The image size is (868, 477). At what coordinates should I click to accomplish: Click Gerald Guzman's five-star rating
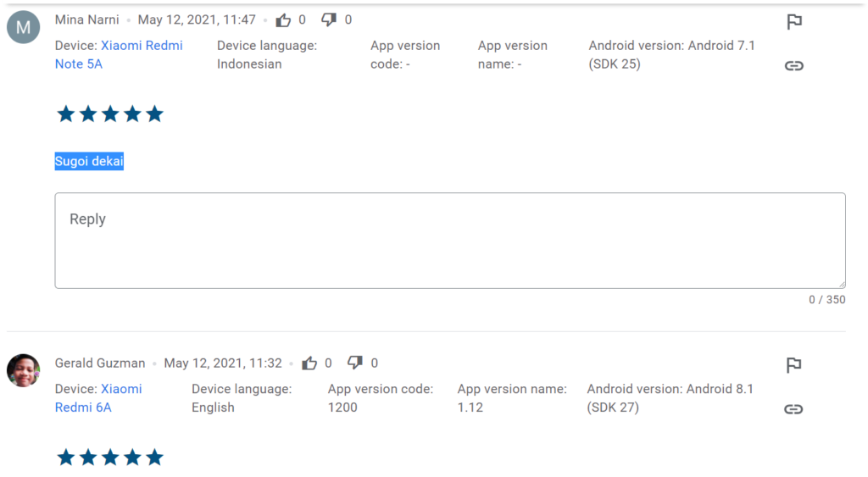pyautogui.click(x=110, y=458)
